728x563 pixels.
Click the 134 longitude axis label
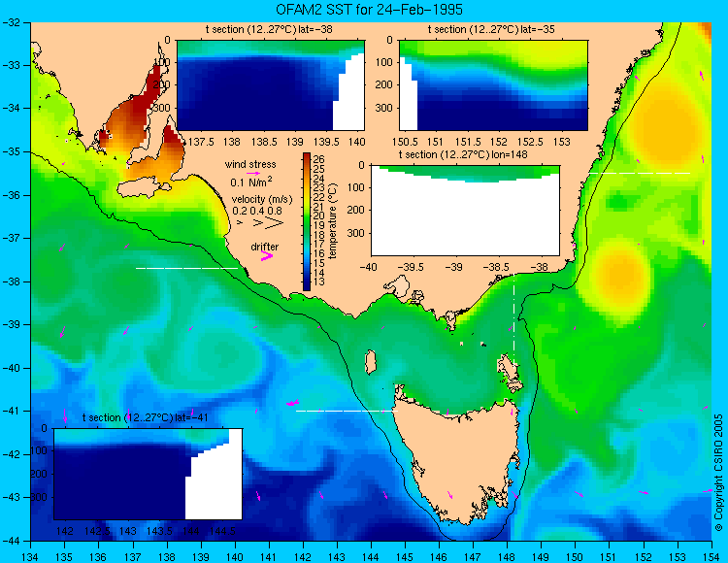(31, 557)
